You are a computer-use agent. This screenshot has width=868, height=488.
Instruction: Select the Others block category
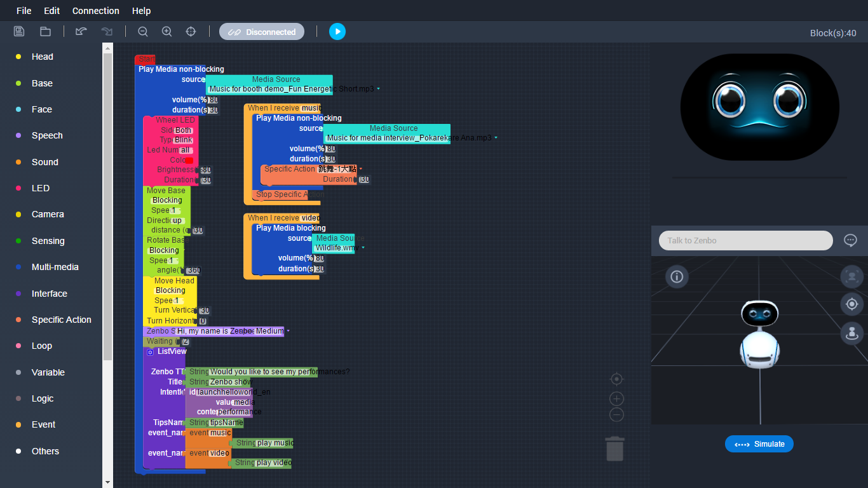[x=46, y=451]
